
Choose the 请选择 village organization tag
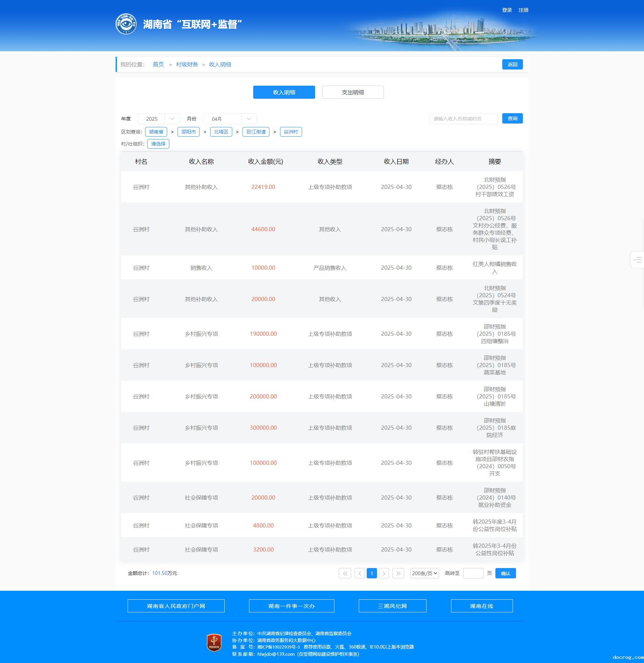tap(158, 144)
